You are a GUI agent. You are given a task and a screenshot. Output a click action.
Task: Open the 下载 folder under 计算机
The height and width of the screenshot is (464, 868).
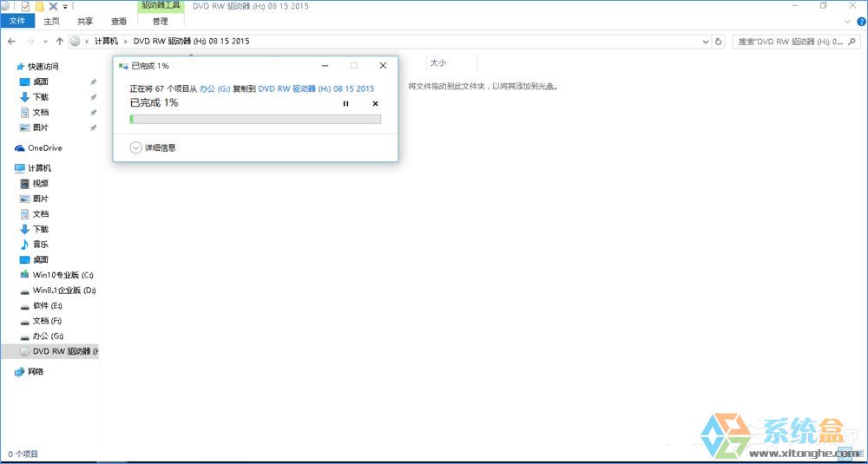[41, 229]
